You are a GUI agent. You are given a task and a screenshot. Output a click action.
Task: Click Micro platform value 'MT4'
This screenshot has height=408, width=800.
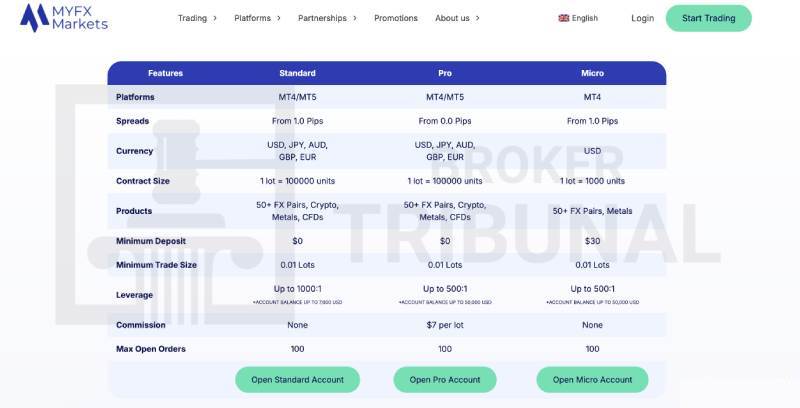tap(592, 97)
